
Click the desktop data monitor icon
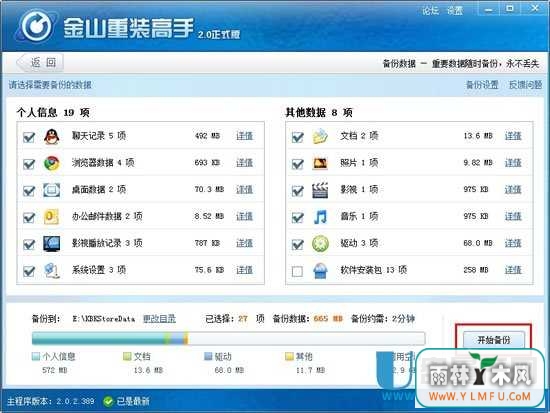(52, 190)
